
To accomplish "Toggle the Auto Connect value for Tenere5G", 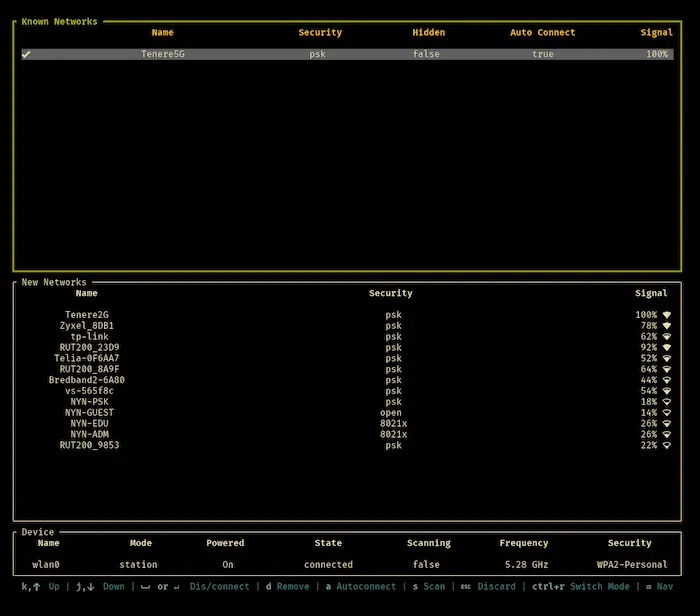I will 542,54.
